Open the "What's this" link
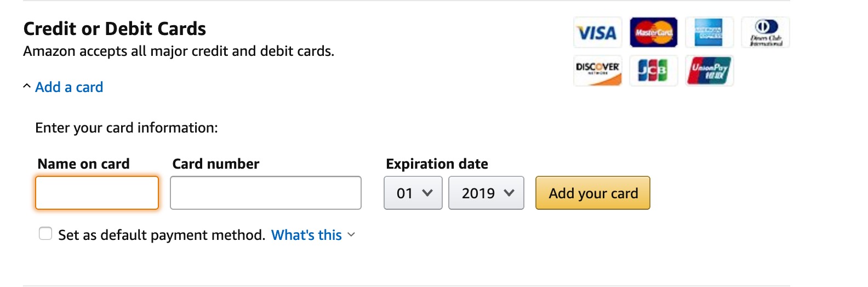868x287 pixels. (306, 235)
